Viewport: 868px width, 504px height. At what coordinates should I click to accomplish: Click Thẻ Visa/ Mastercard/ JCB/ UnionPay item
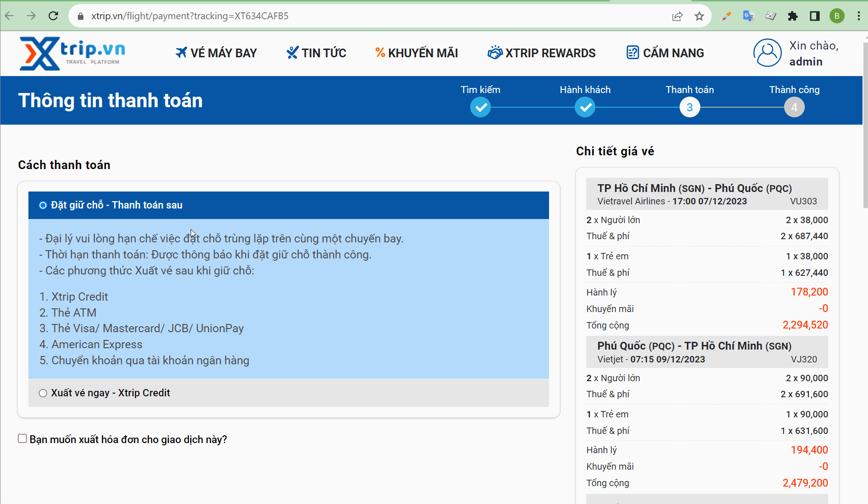(x=142, y=329)
